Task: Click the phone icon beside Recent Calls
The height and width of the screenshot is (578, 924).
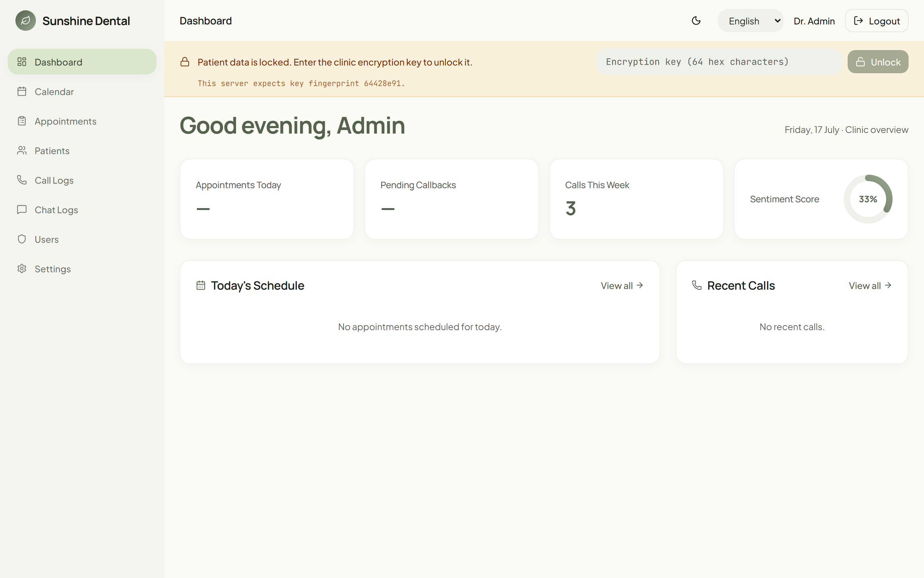Action: (x=697, y=285)
